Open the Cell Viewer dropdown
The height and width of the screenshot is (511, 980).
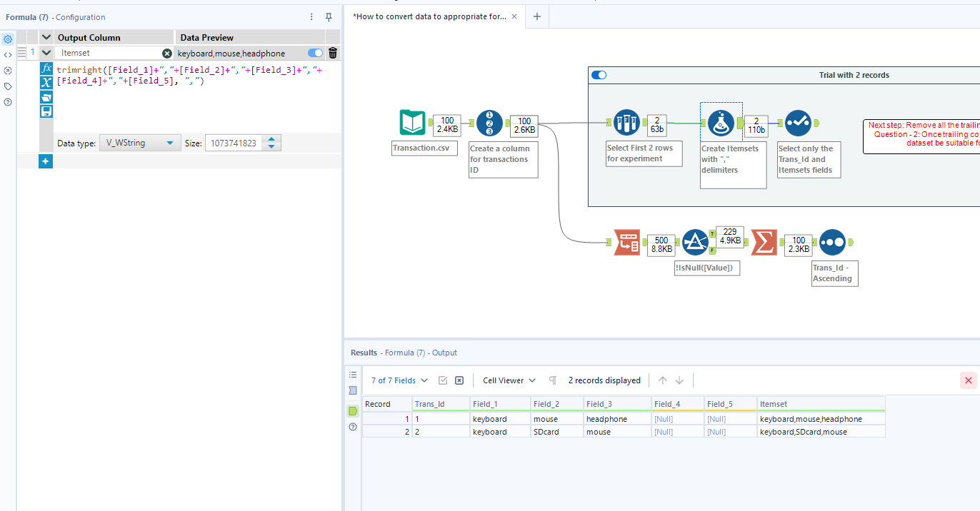point(508,380)
